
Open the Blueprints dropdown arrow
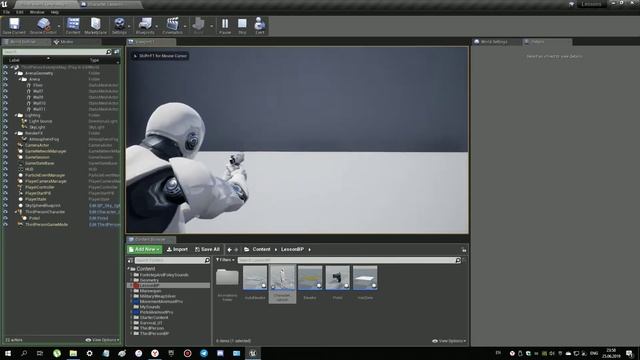tap(157, 26)
